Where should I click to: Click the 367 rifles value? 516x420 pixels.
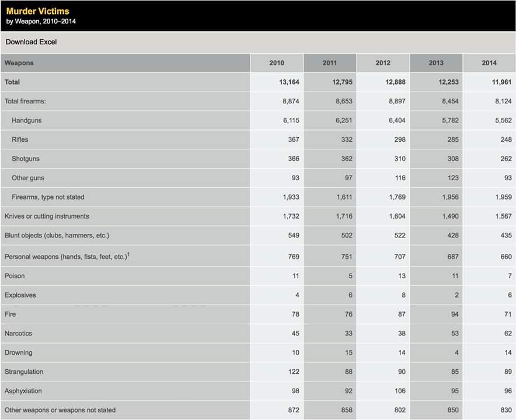(294, 139)
